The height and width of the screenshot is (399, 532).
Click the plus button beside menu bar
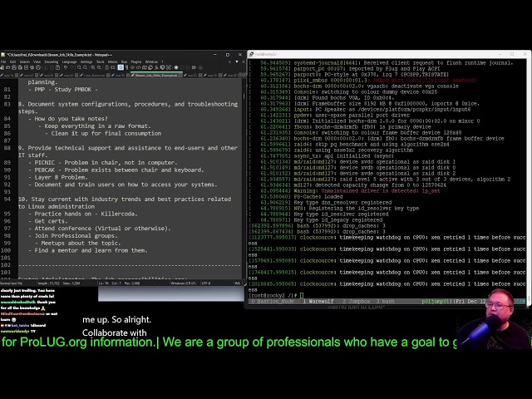[229, 62]
